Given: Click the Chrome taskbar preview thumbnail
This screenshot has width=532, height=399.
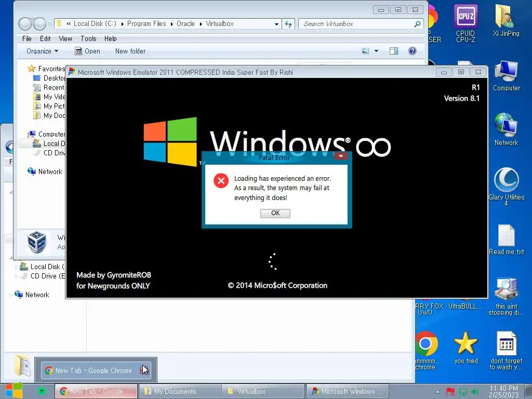Looking at the screenshot, I should point(96,370).
